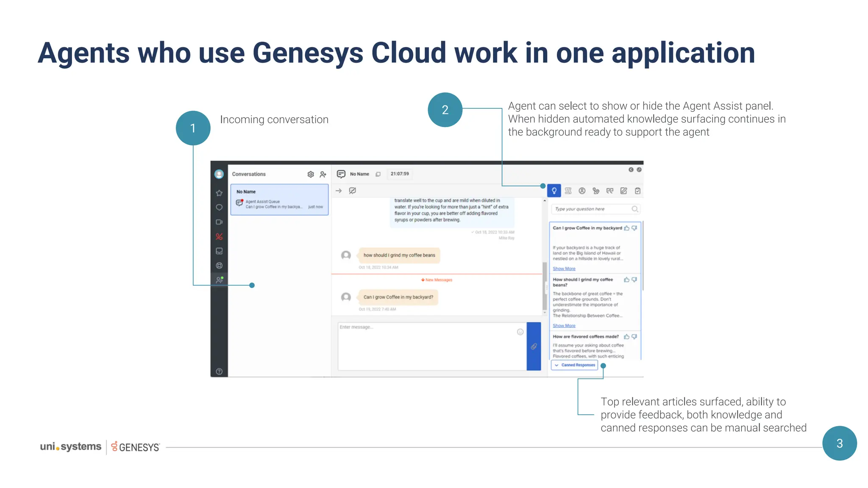Click the blue attachment paperclip button
The width and height of the screenshot is (868, 488).
pos(534,347)
